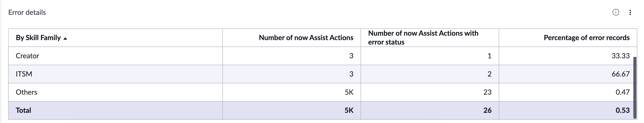Click the 33.33 percentage for Creator

pos(620,56)
